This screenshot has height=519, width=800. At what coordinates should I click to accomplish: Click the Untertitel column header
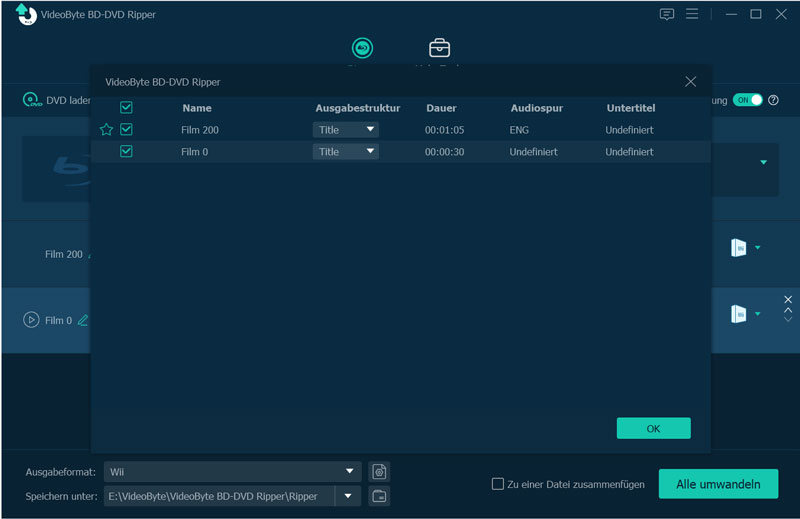click(631, 108)
